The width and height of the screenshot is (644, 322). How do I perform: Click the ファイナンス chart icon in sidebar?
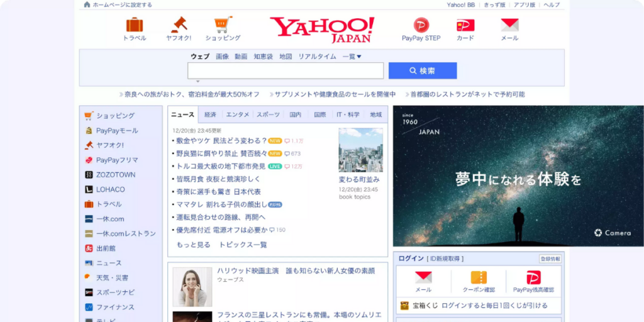tap(89, 307)
